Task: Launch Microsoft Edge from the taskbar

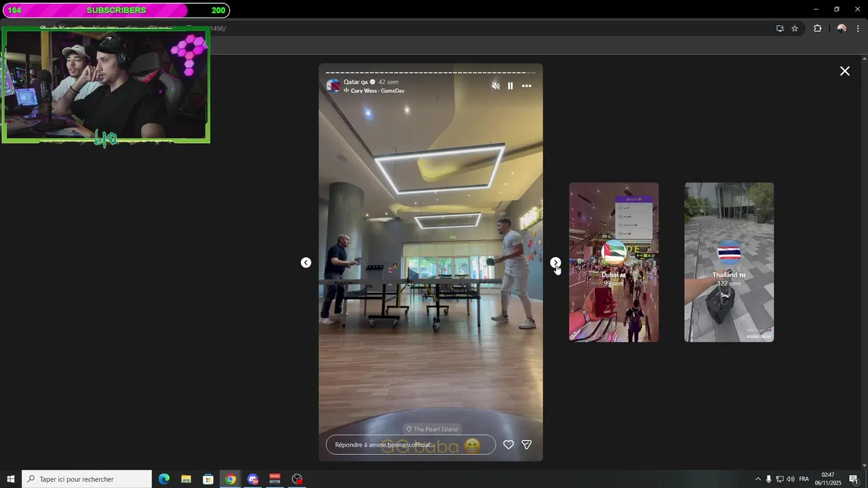Action: coord(164,479)
